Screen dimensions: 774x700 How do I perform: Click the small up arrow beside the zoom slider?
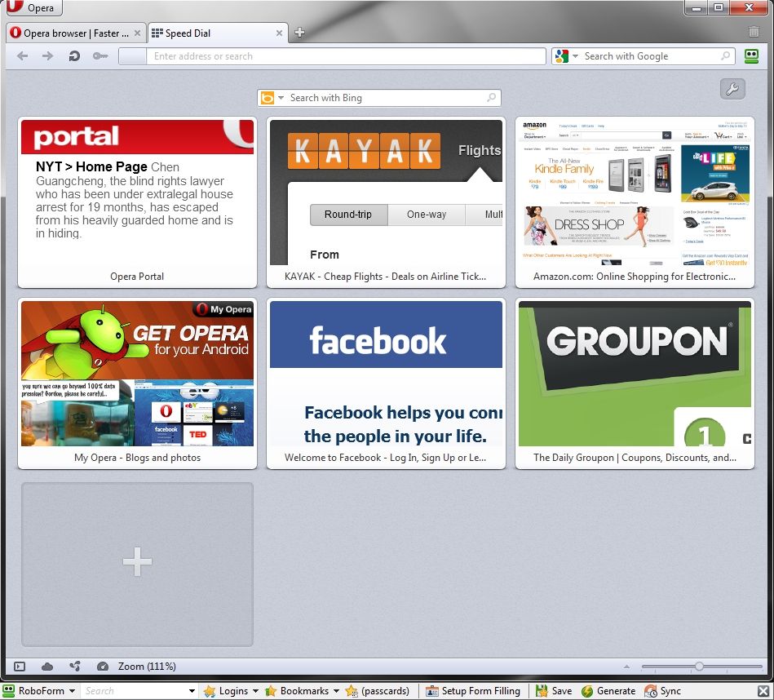pos(627,667)
